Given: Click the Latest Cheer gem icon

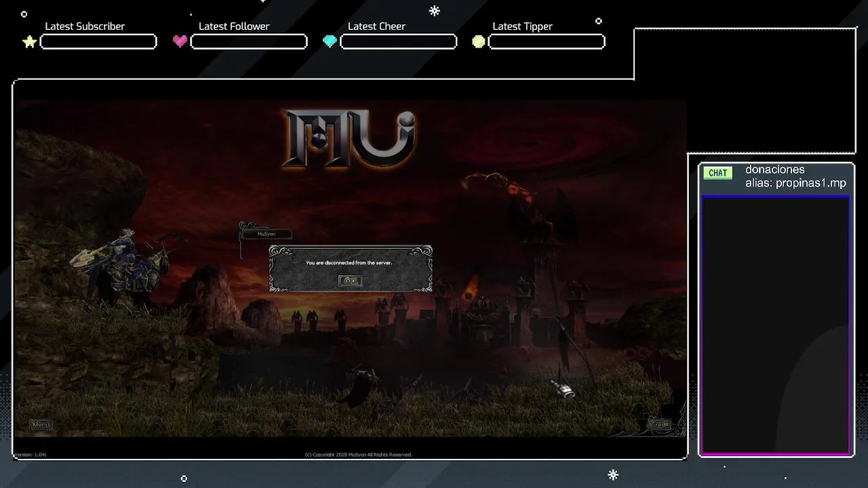Looking at the screenshot, I should tap(330, 41).
